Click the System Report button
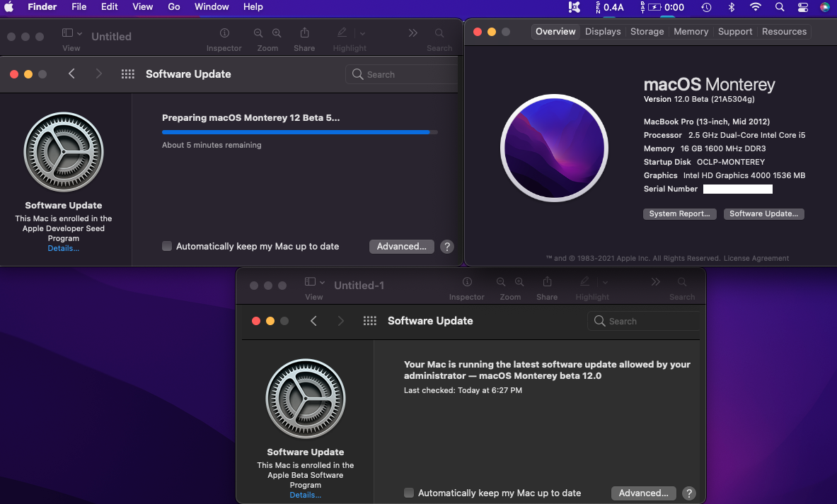This screenshot has height=504, width=837. 679,213
